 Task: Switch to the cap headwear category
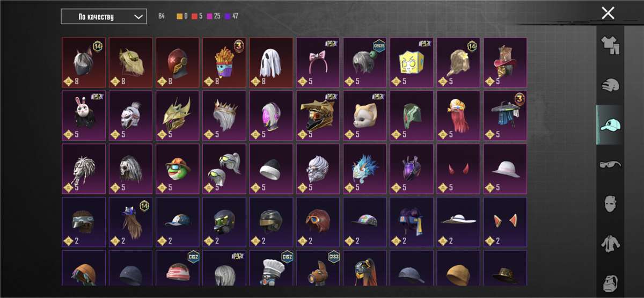[x=610, y=125]
